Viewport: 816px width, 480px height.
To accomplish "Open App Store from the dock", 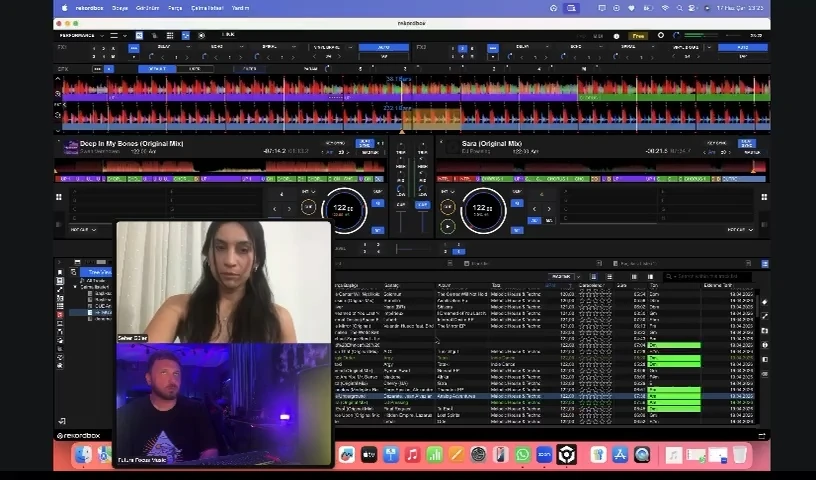I will click(x=620, y=454).
